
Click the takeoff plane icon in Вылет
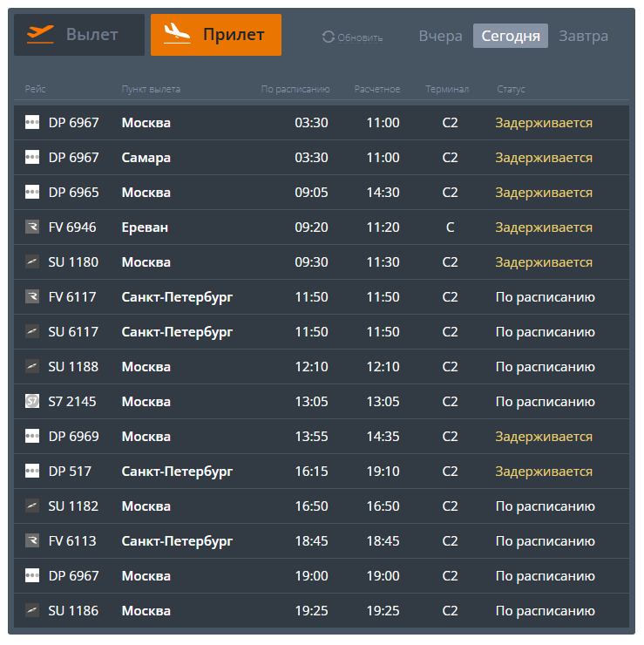[40, 35]
